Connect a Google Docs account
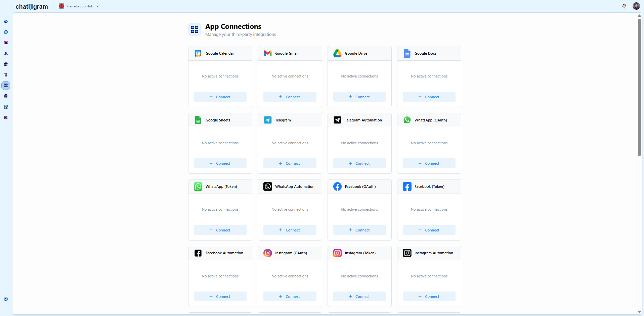Screen dimensions: 644x316 [x=429, y=97]
